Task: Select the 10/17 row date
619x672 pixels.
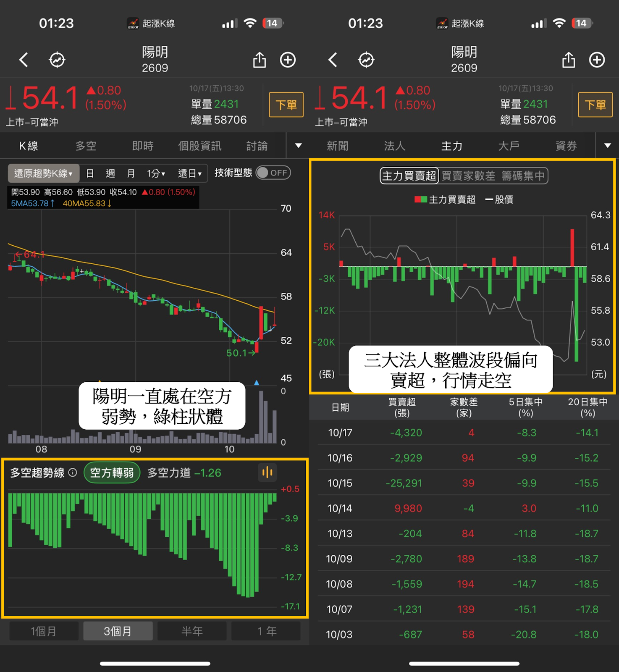Action: point(340,433)
